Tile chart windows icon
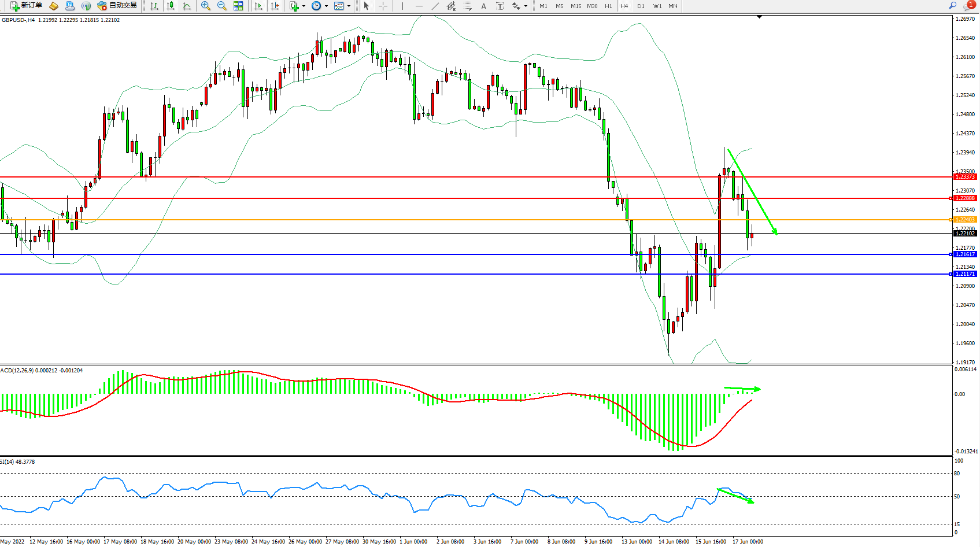980x547 pixels. pos(238,6)
